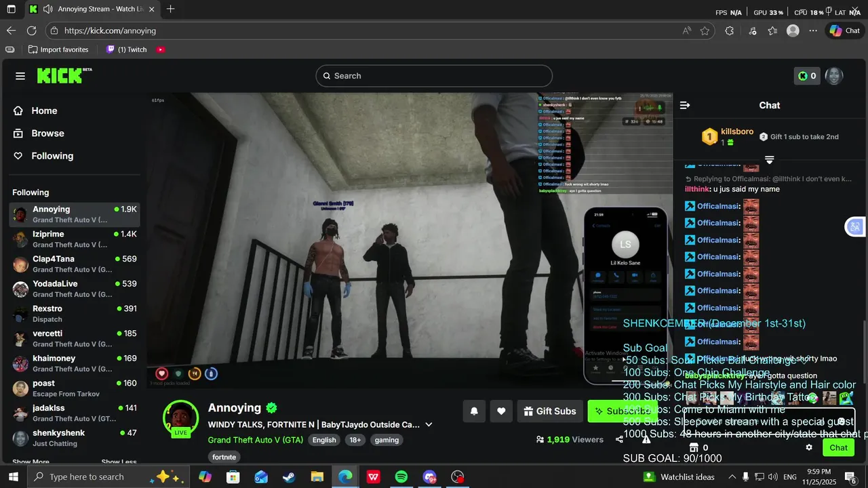Expand the stream title dropdown chevron
The width and height of the screenshot is (868, 488).
coord(429,425)
